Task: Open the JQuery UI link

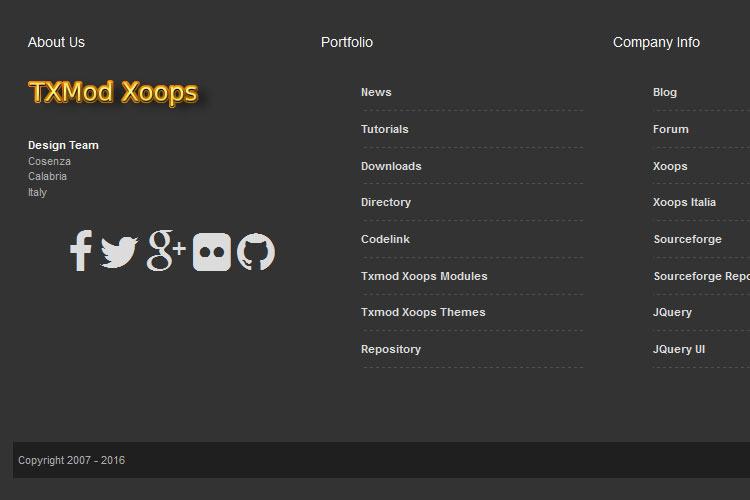Action: pos(679,350)
